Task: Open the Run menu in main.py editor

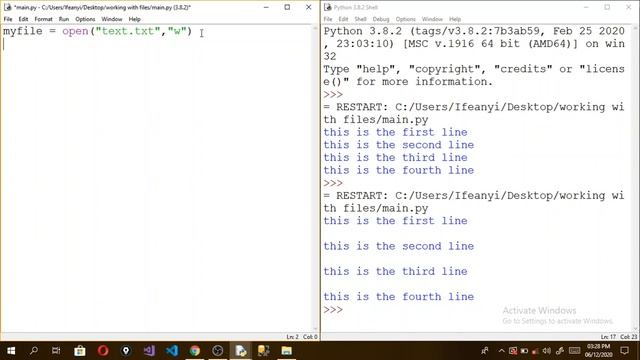Action: [64, 19]
